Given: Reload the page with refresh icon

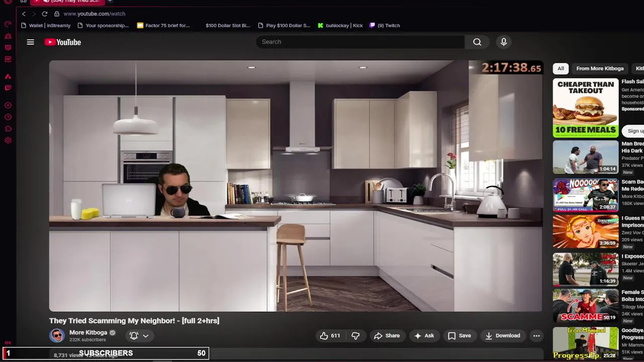Looking at the screenshot, I should [x=45, y=14].
